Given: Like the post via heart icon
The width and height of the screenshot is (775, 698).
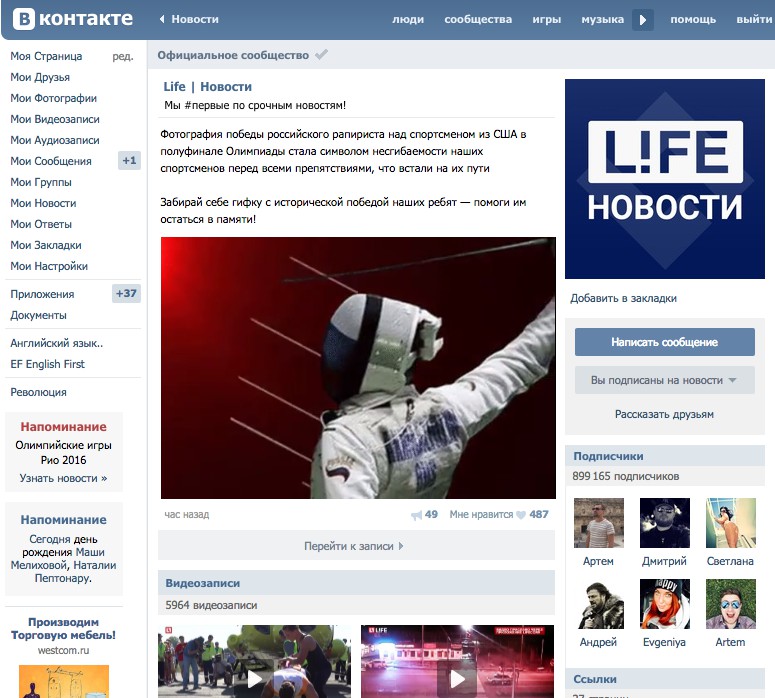Looking at the screenshot, I should (520, 515).
